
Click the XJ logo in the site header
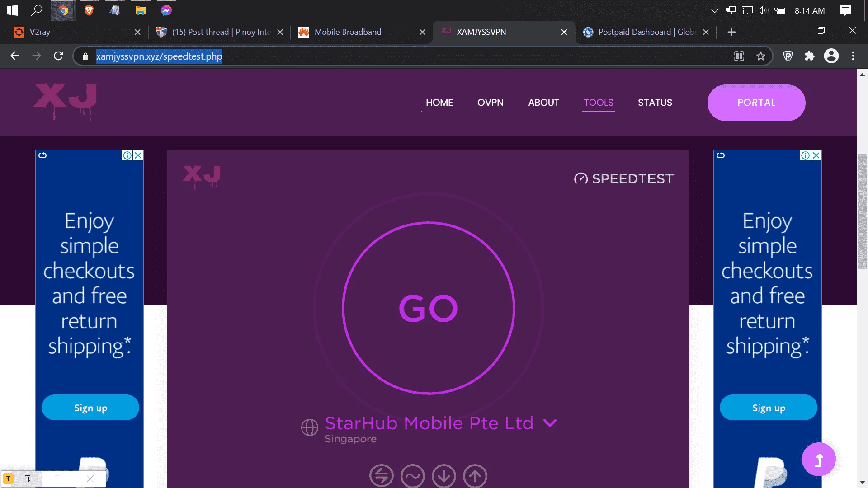(x=65, y=101)
